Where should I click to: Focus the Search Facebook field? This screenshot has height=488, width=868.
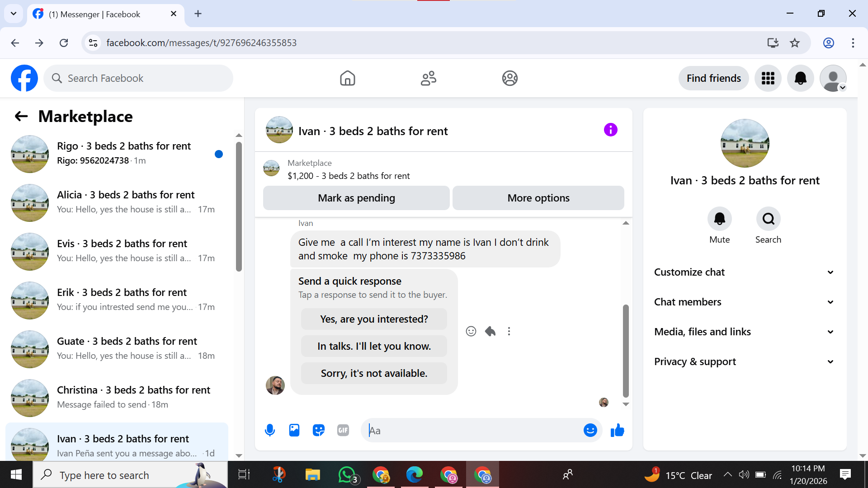[x=138, y=78]
